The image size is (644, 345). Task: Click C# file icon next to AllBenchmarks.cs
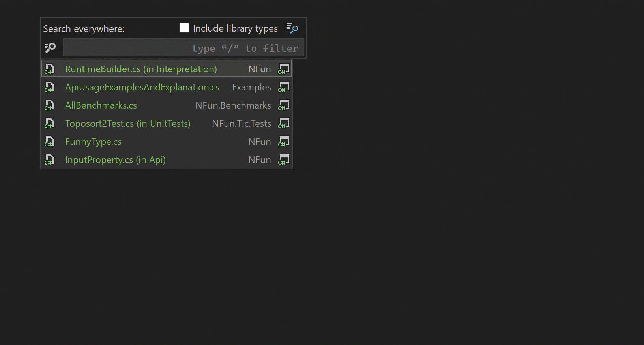click(x=49, y=105)
